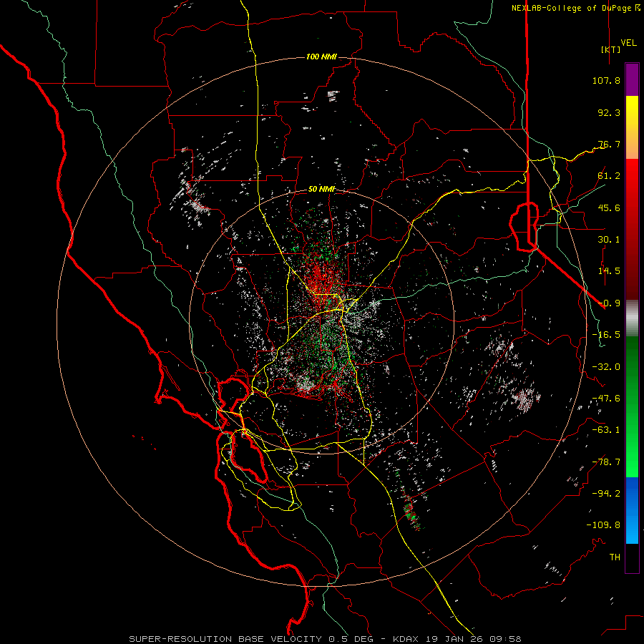Click the TH threshold label
The image size is (644, 644).
(x=615, y=557)
